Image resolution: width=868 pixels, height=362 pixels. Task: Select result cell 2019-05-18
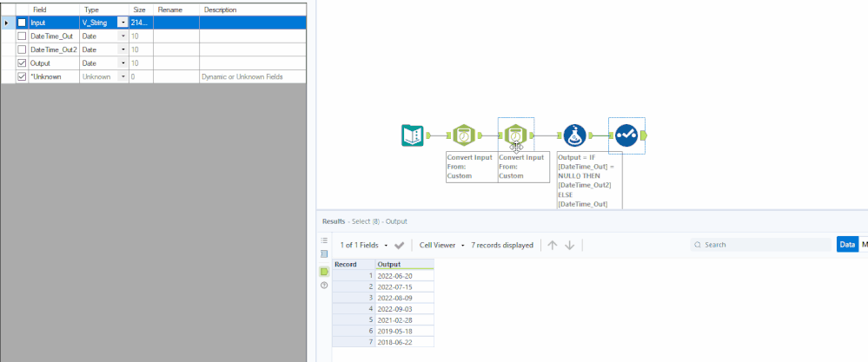point(405,331)
